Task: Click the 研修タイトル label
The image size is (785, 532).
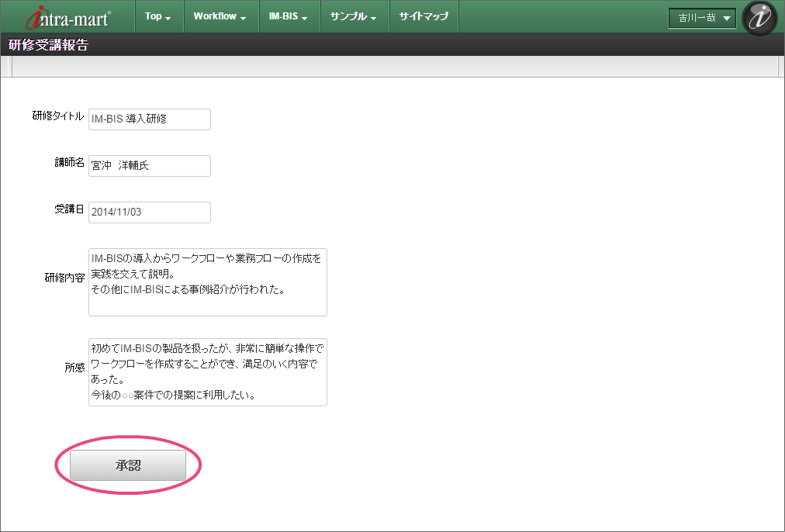Action: point(57,116)
